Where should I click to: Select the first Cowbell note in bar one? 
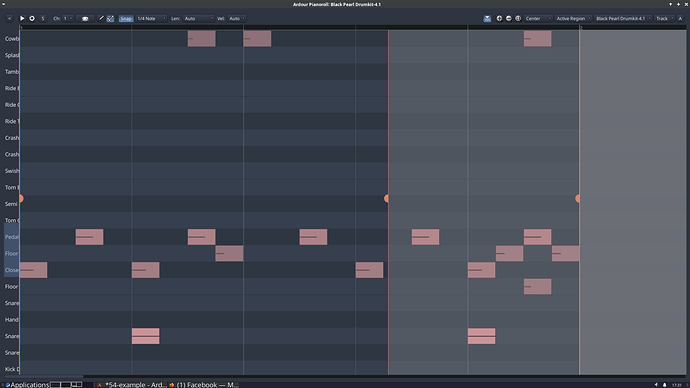(202, 39)
